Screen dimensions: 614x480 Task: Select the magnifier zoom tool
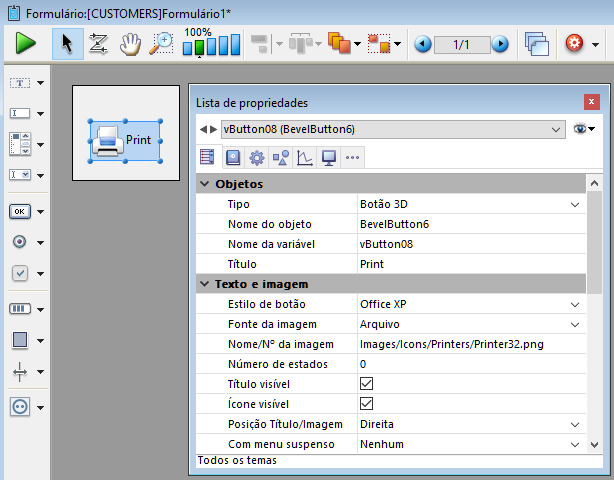[161, 44]
